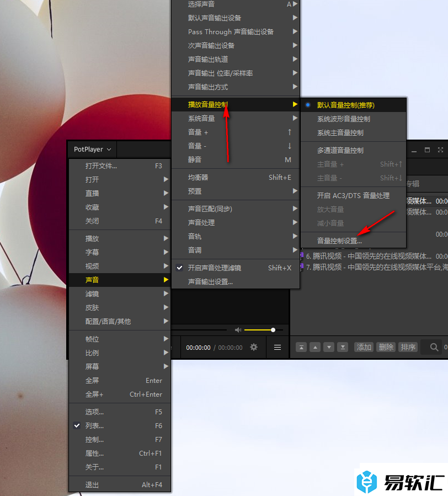Click the 添加 playlist button
Image resolution: width=448 pixels, height=496 pixels.
(364, 348)
